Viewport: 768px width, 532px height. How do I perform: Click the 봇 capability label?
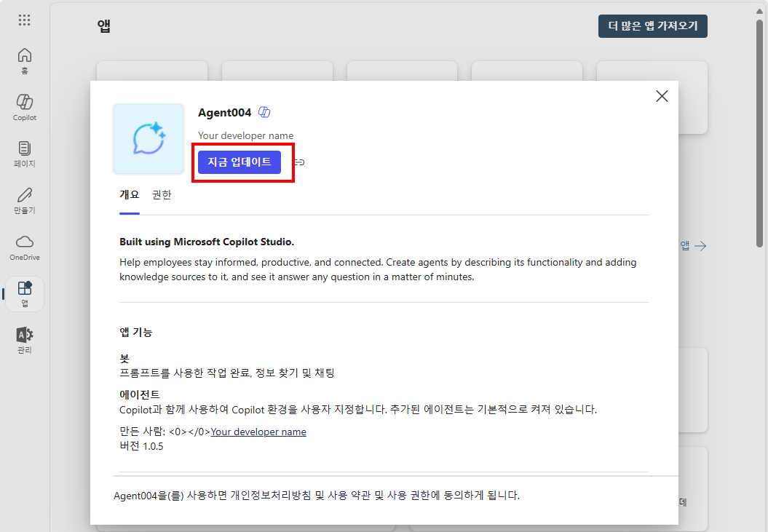(x=124, y=358)
